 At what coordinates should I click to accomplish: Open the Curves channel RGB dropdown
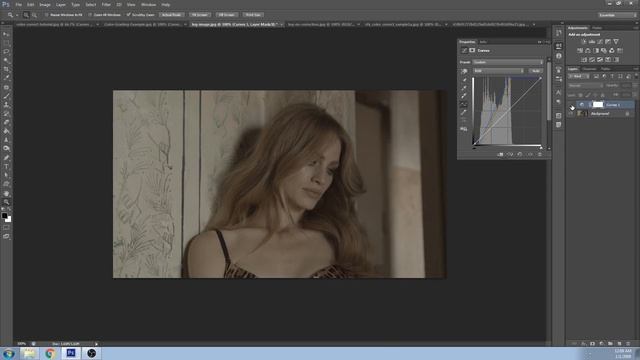pyautogui.click(x=498, y=71)
